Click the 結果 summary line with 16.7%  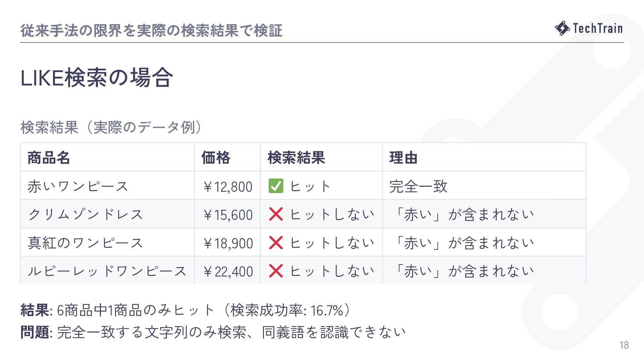(x=185, y=310)
